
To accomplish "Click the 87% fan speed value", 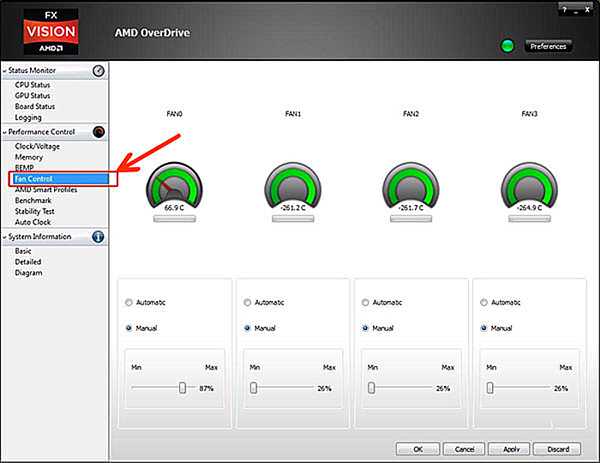I will pos(206,388).
